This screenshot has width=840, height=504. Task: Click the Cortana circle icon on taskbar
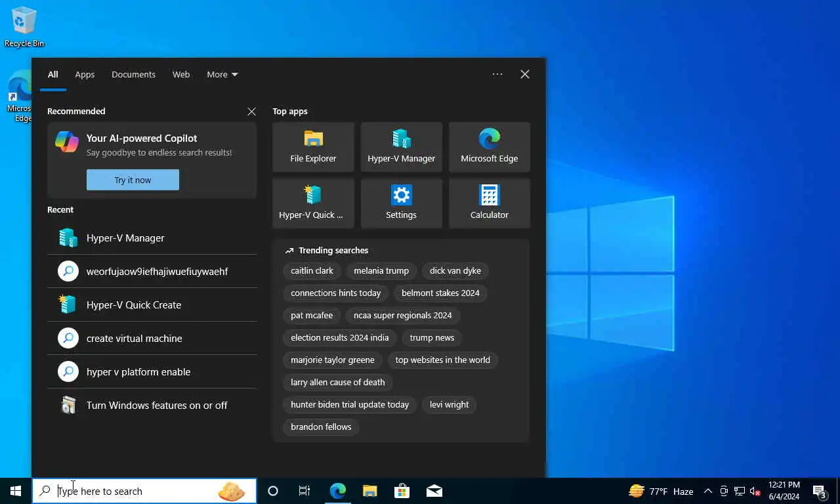click(273, 491)
